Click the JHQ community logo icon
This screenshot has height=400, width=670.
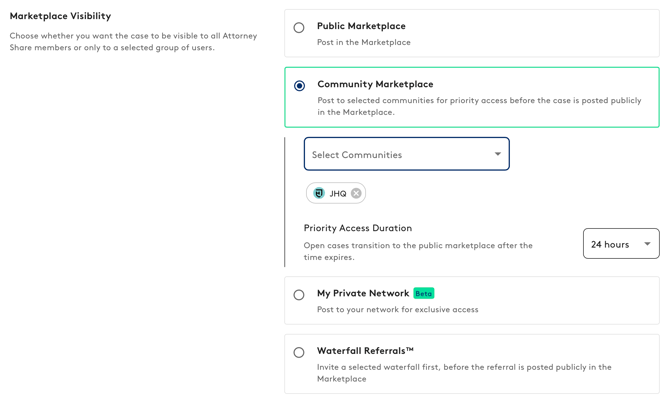click(319, 193)
